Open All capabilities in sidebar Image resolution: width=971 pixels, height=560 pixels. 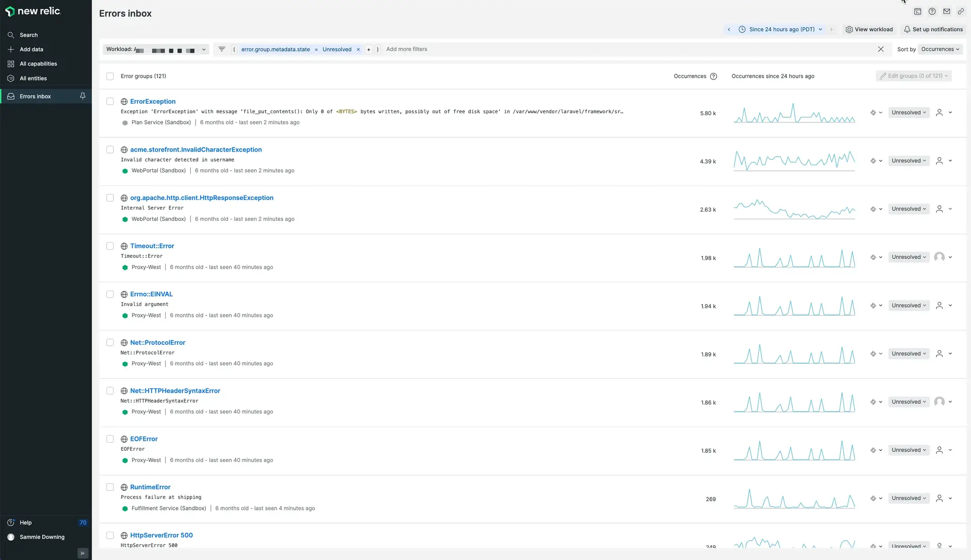point(38,64)
